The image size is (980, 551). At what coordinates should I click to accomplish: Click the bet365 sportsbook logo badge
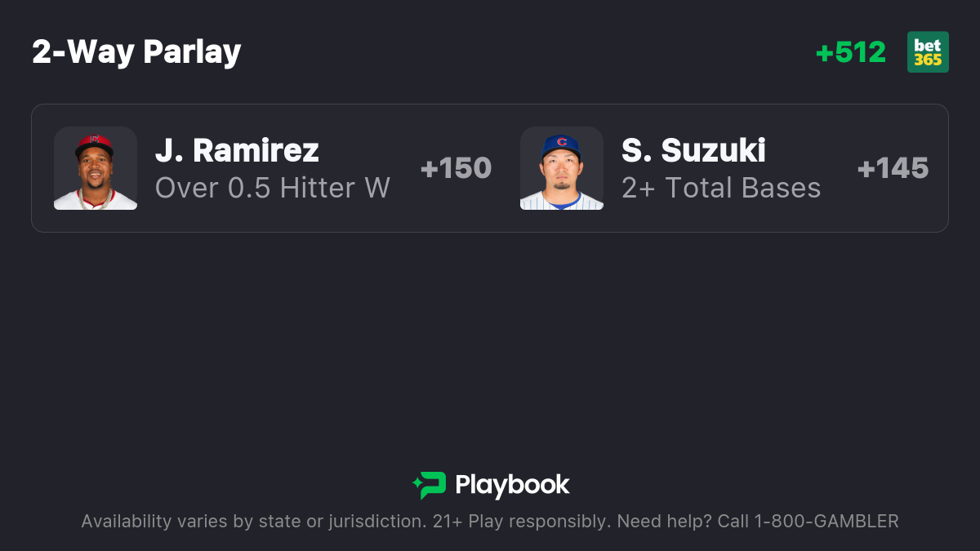[x=928, y=52]
